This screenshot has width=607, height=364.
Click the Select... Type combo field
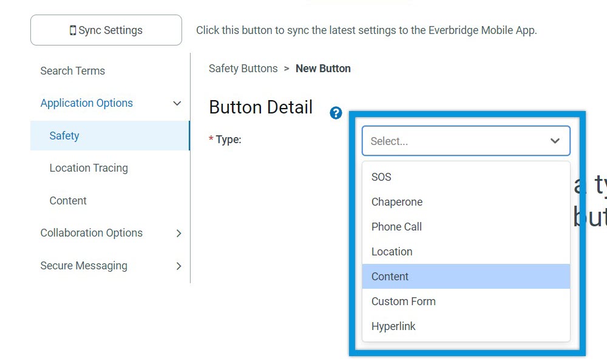(466, 141)
